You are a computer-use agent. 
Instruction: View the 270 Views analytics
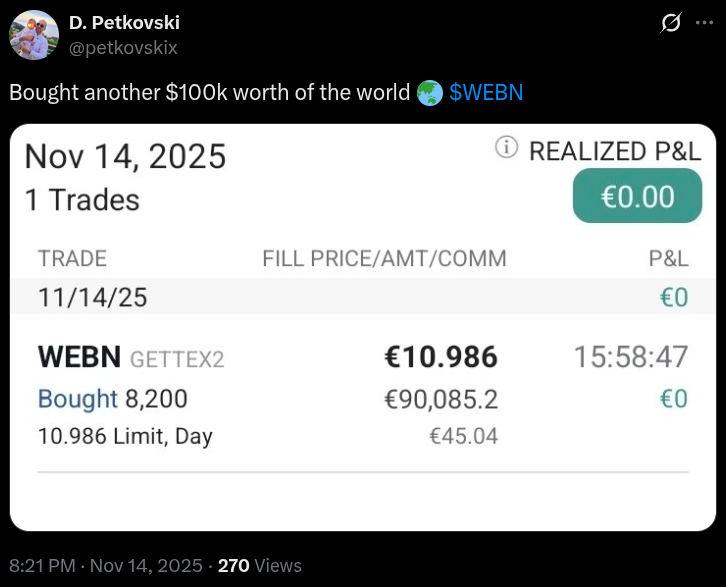pos(260,565)
